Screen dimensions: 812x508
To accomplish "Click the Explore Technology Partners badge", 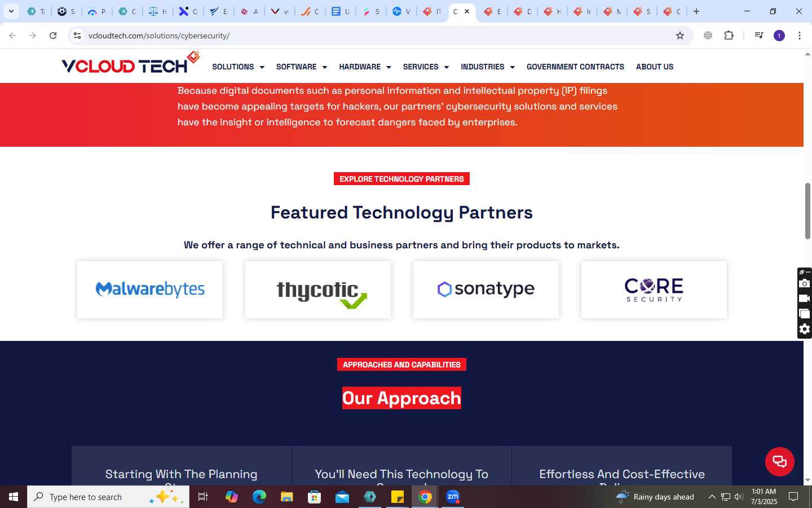I will click(401, 179).
